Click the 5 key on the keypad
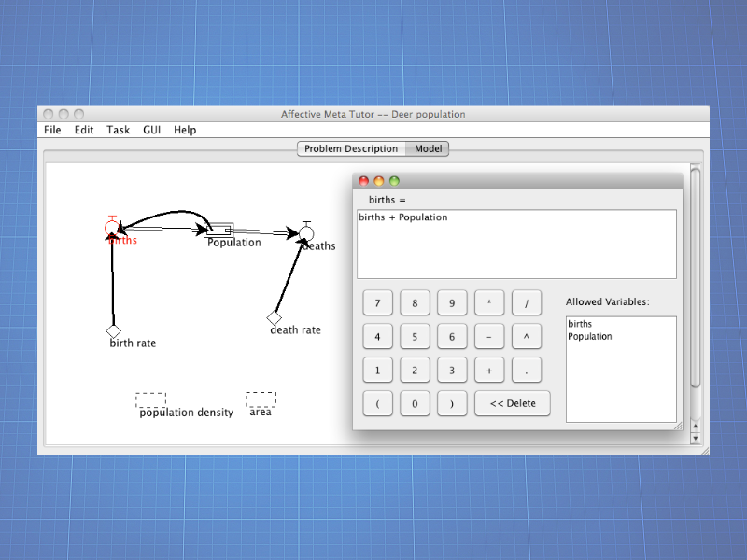The height and width of the screenshot is (560, 747). (x=415, y=337)
